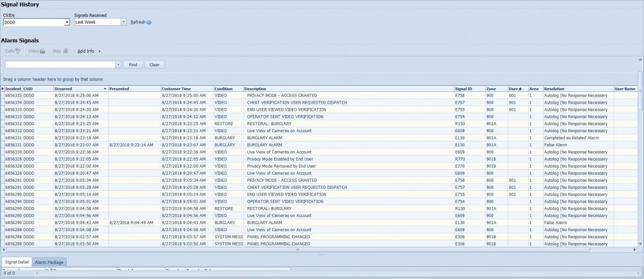Click the Refresh link icon
The height and width of the screenshot is (279, 644).
tap(149, 23)
